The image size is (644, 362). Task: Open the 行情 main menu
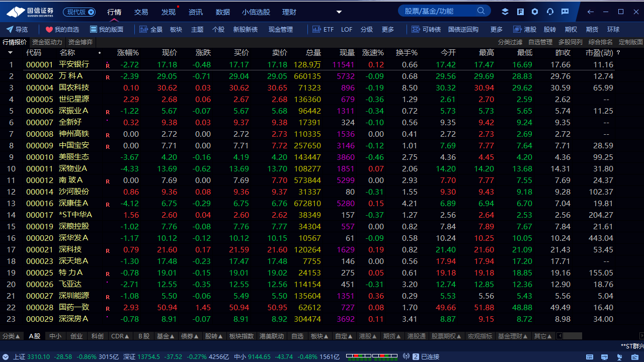click(115, 12)
